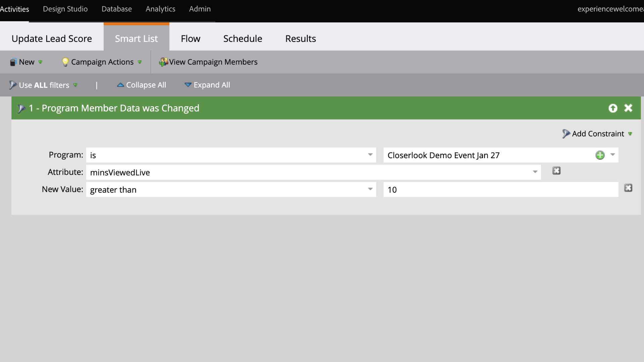Move the trigger up with the arrow icon
This screenshot has width=644, height=362.
[613, 108]
